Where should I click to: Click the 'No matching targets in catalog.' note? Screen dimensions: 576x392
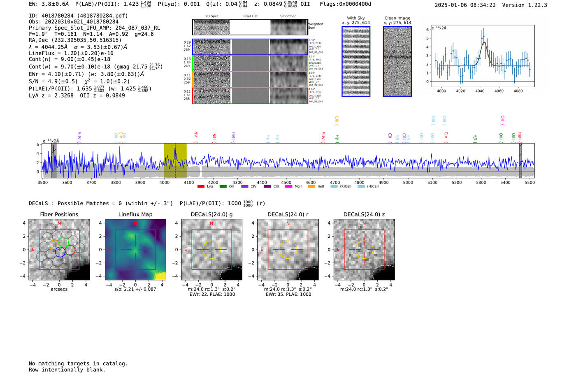point(78,364)
